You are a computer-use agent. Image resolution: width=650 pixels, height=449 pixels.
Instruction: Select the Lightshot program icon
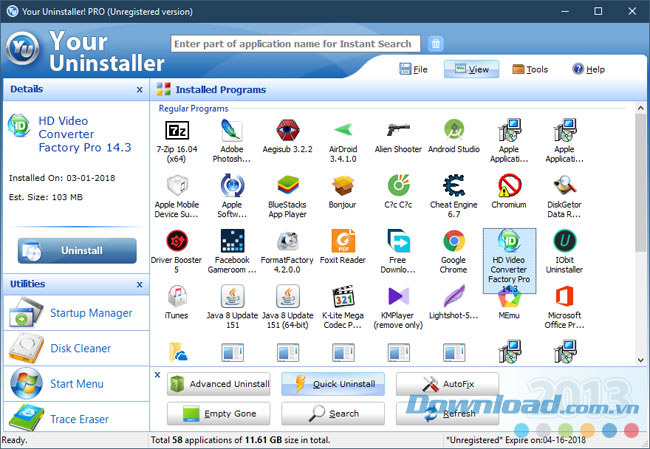[454, 296]
